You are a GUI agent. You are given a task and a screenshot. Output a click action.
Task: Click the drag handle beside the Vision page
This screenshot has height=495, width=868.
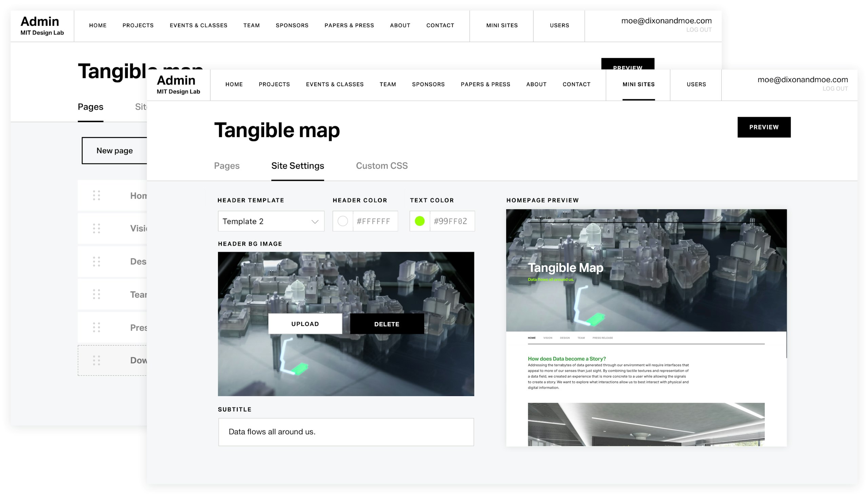tap(97, 228)
